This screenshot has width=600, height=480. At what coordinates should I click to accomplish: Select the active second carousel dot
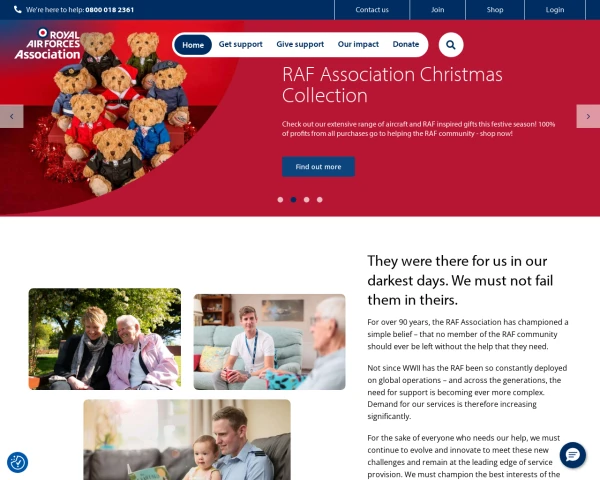(x=293, y=199)
